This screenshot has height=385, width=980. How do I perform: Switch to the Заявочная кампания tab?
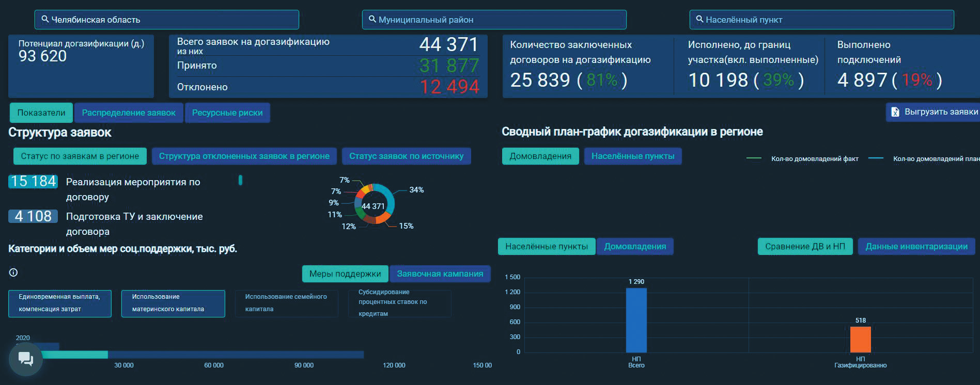click(440, 274)
